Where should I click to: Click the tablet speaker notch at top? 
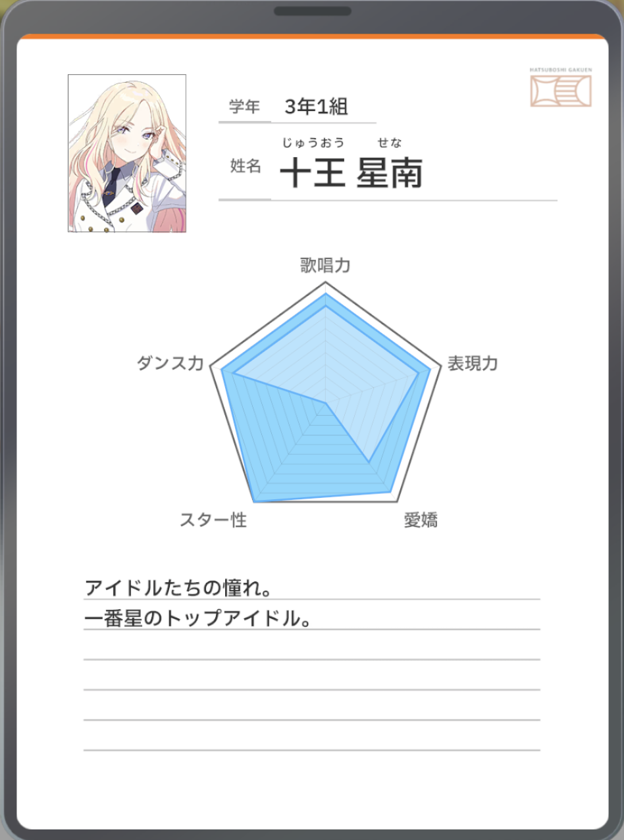[x=313, y=11]
